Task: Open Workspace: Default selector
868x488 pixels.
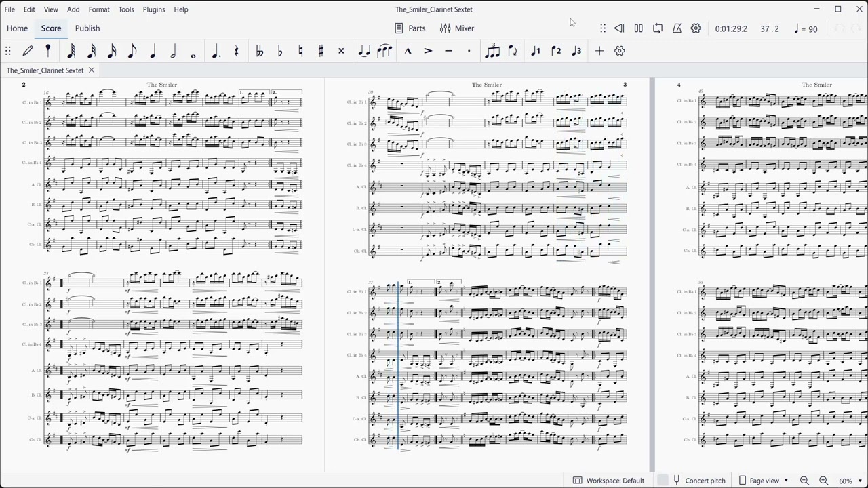Action: click(x=608, y=481)
